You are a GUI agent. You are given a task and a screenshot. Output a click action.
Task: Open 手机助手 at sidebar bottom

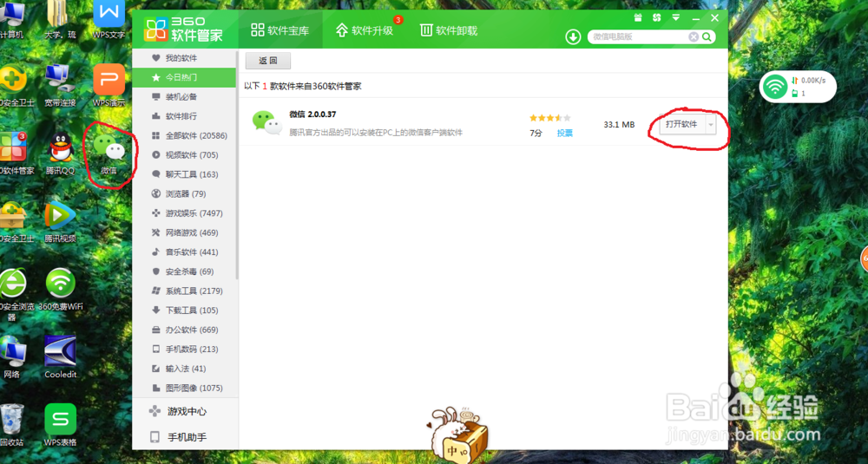pyautogui.click(x=185, y=437)
